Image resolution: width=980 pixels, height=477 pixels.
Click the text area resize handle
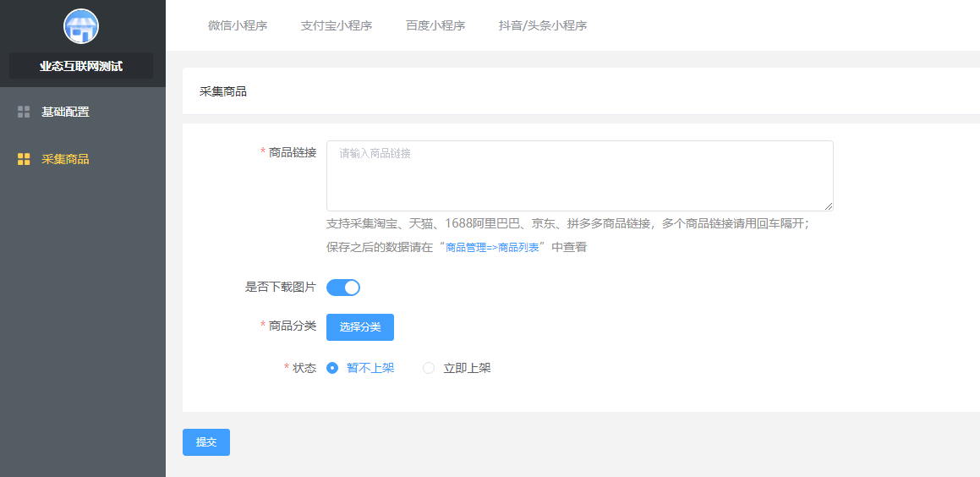[x=828, y=206]
